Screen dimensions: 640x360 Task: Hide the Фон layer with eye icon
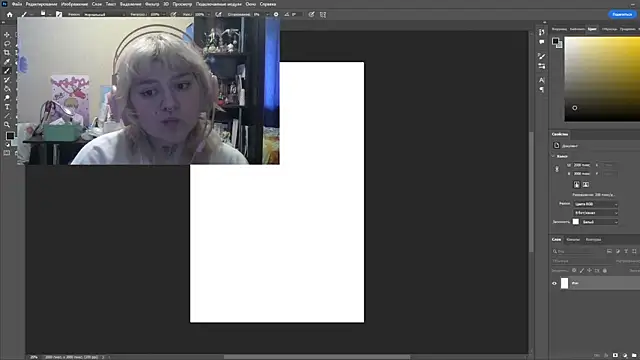coord(554,283)
